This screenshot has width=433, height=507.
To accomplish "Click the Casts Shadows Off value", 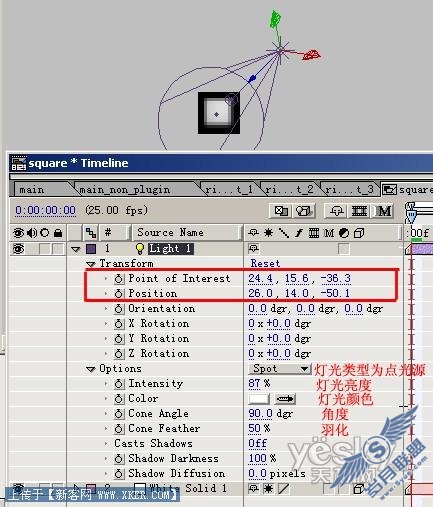I will [257, 443].
